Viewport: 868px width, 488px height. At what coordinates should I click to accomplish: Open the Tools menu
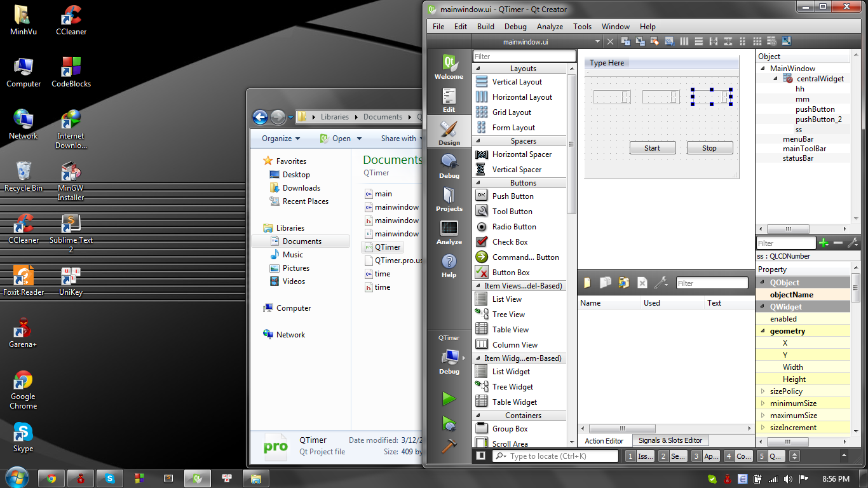(582, 26)
